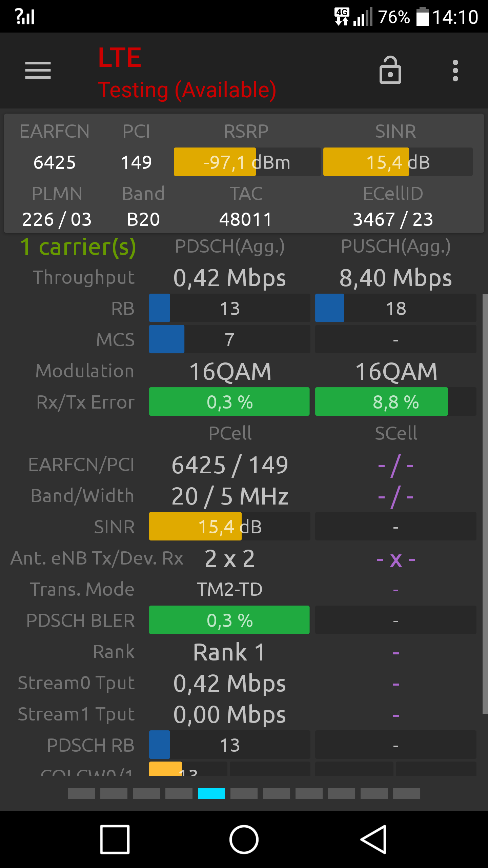Tap the top SINR 15,4 dB bar
The height and width of the screenshot is (868, 488).
[x=398, y=162]
